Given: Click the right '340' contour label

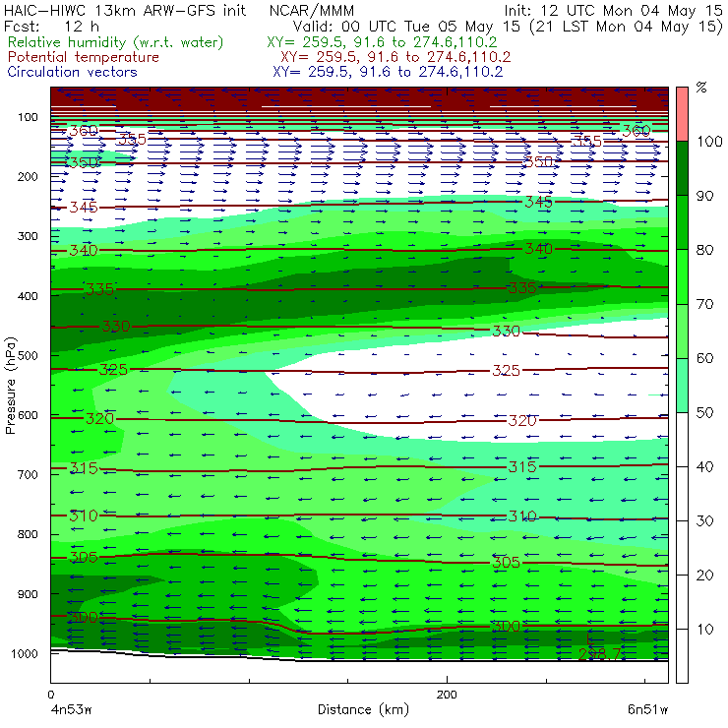Looking at the screenshot, I should click(x=538, y=249).
